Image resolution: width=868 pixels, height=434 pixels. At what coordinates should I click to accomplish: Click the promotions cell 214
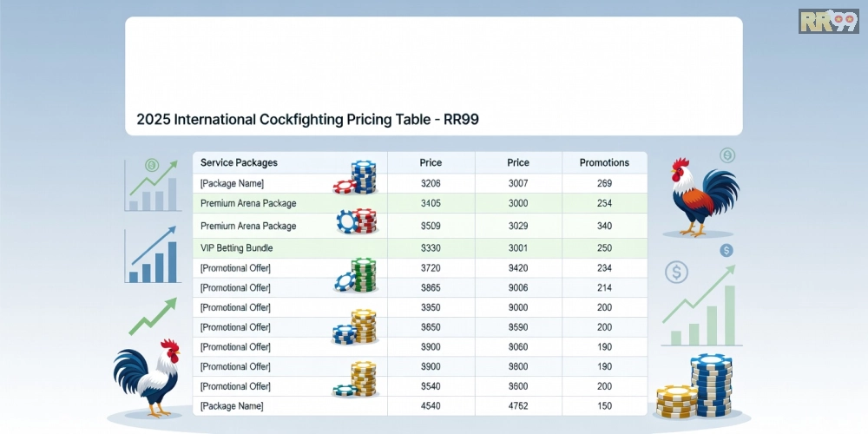coord(604,288)
